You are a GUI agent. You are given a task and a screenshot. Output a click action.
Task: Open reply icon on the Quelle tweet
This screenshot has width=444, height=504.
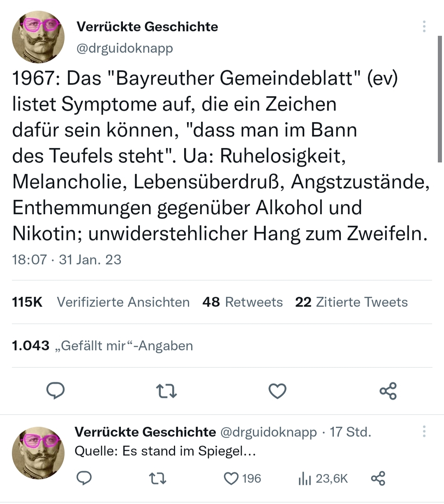(x=84, y=479)
